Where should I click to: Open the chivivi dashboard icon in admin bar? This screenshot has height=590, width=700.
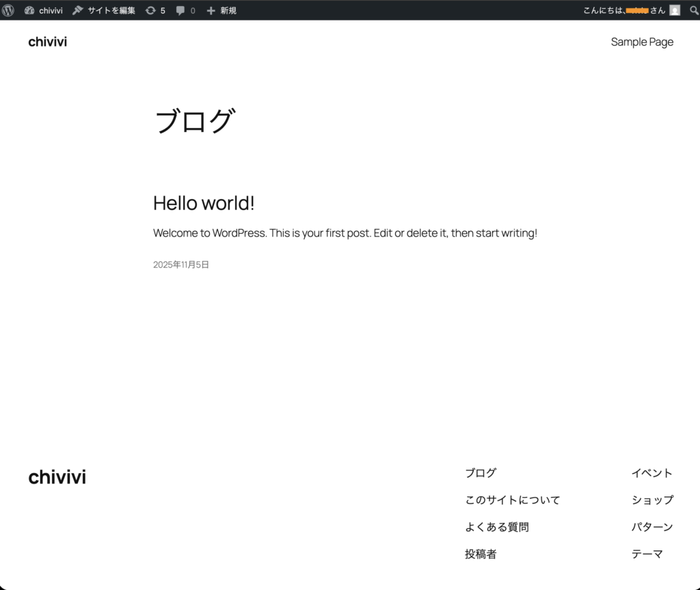29,10
